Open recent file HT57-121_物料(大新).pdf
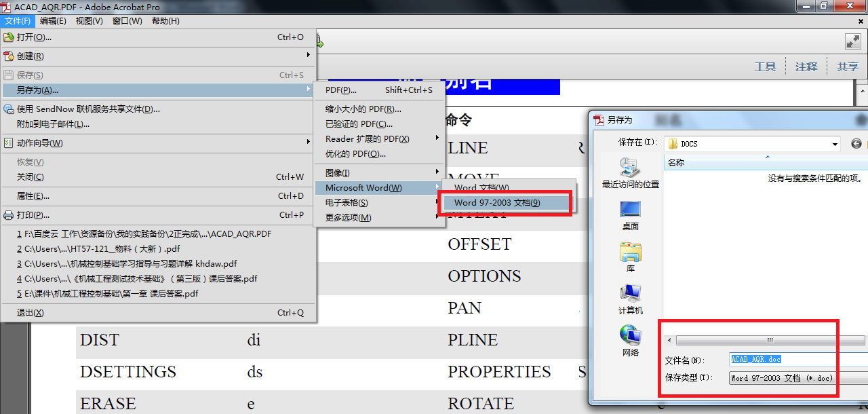The image size is (868, 414). (159, 248)
